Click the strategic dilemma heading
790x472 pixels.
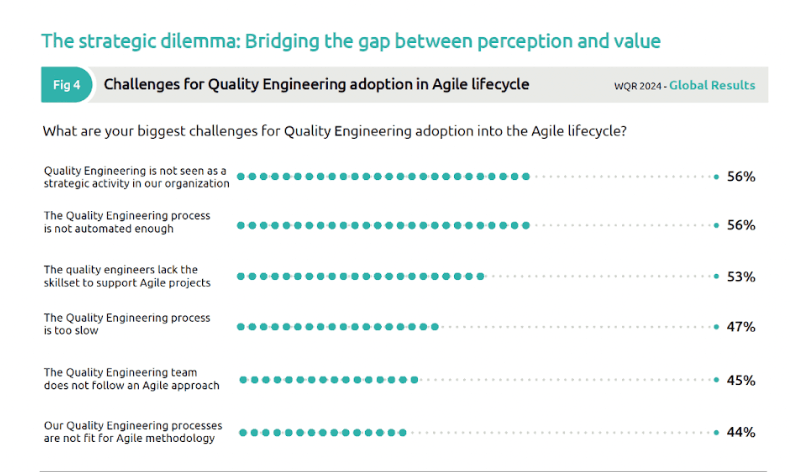pos(351,41)
